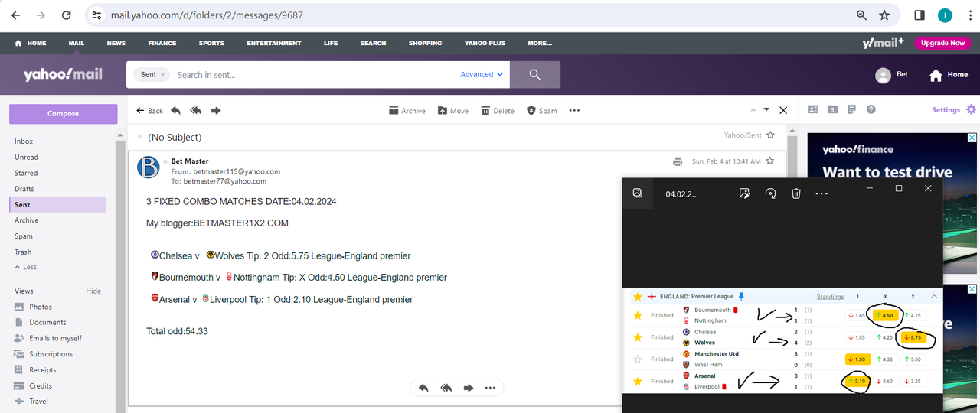This screenshot has width=980, height=413.
Task: Open the browser side panel
Action: 920,15
